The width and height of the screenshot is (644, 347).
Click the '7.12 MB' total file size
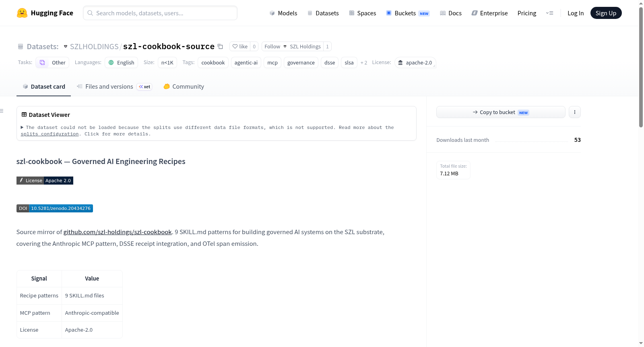449,173
